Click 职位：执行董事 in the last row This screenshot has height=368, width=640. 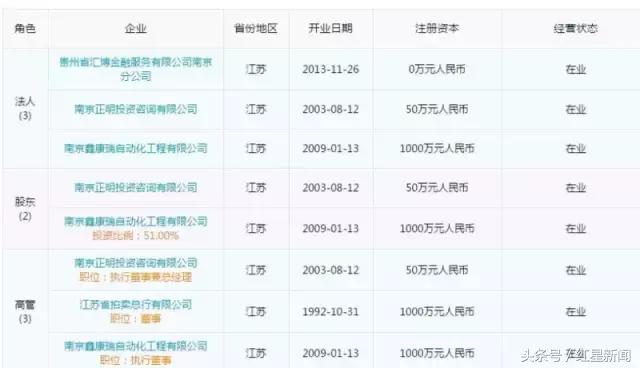[136, 360]
